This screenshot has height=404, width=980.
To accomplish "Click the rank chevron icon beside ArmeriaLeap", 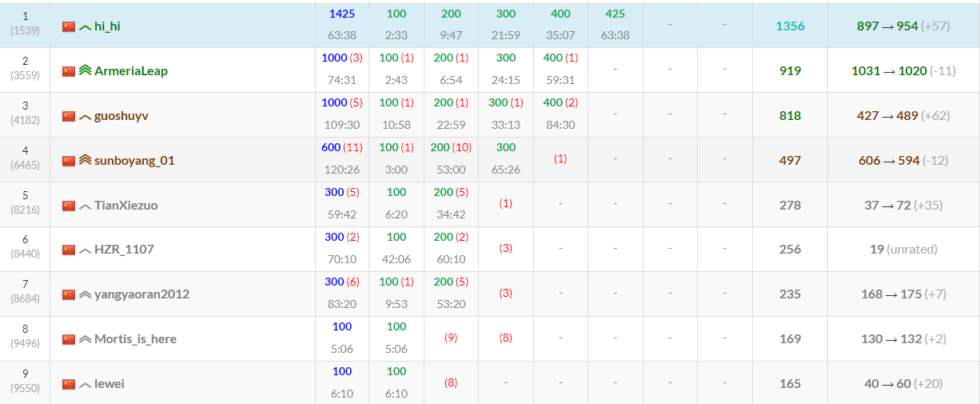I will (85, 70).
